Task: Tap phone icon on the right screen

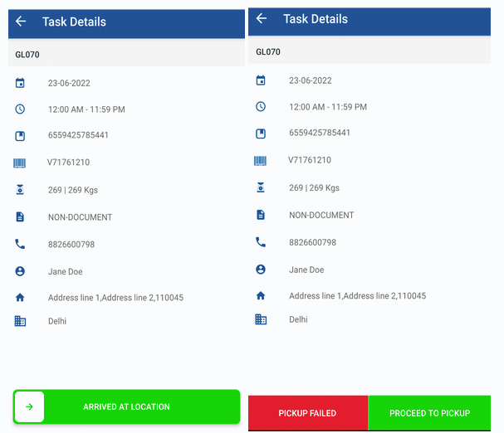Action: coord(261,242)
